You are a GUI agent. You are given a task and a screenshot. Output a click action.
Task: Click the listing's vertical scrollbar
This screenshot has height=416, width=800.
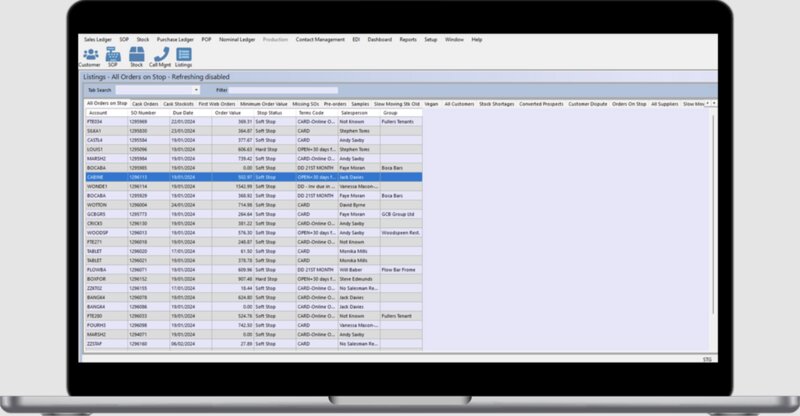click(x=713, y=214)
